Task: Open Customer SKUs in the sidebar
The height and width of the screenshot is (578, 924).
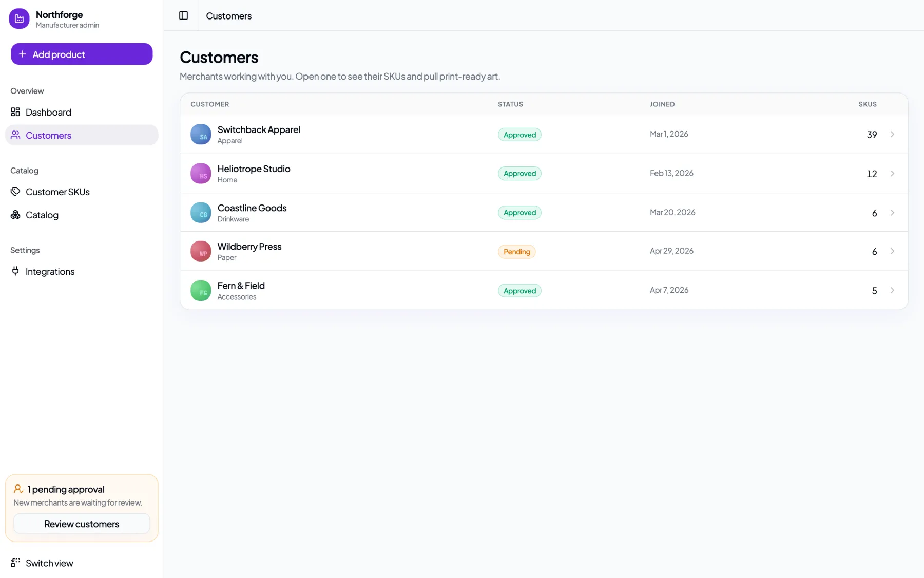Action: (82, 192)
